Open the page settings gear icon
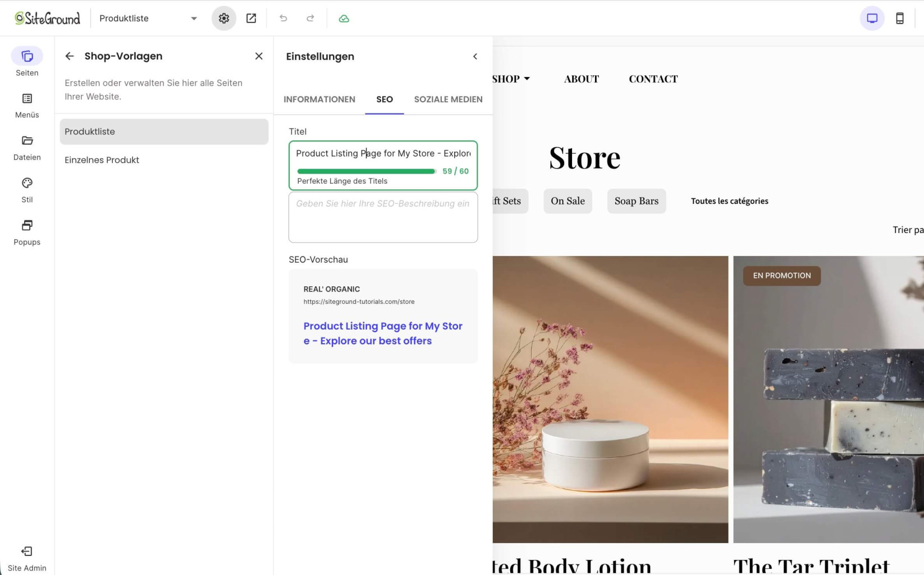Viewport: 924px width, 575px height. pyautogui.click(x=224, y=19)
